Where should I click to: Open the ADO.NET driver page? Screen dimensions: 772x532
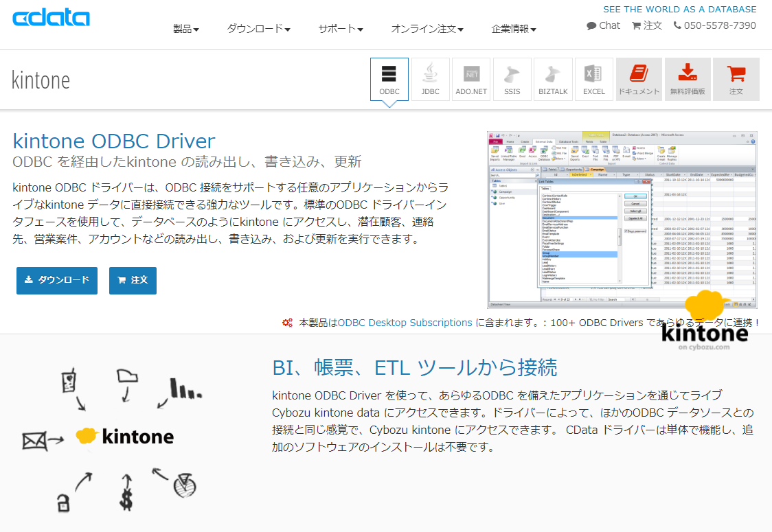coord(471,78)
